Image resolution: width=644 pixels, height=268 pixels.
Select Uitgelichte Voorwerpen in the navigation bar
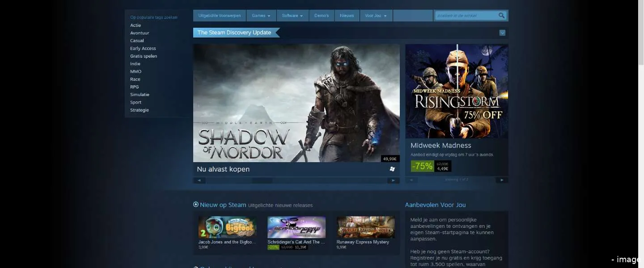[219, 16]
